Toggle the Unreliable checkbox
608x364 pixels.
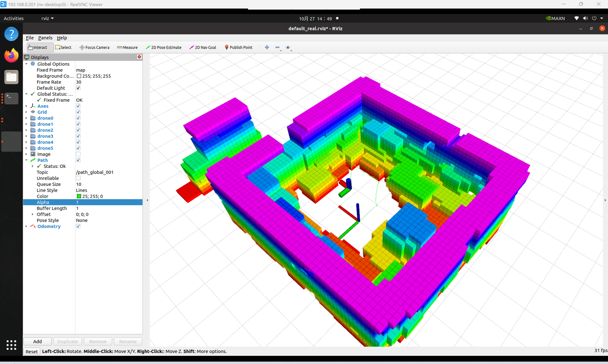(x=78, y=178)
